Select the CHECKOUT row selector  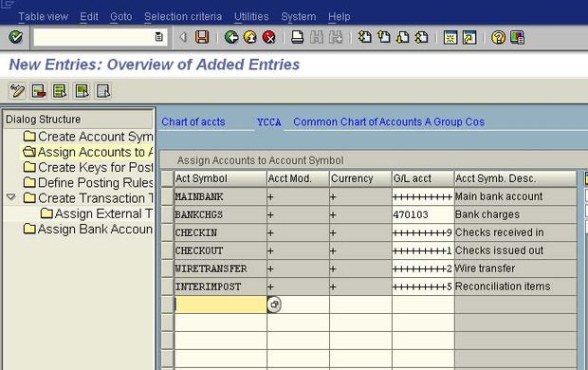[167, 250]
